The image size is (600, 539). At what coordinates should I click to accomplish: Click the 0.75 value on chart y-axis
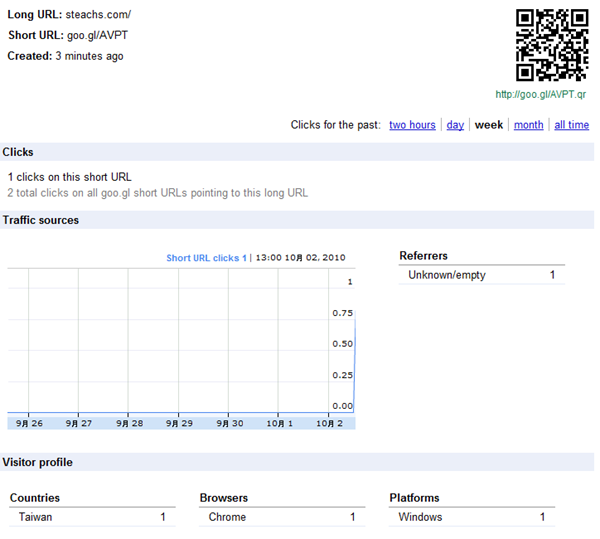coord(342,313)
